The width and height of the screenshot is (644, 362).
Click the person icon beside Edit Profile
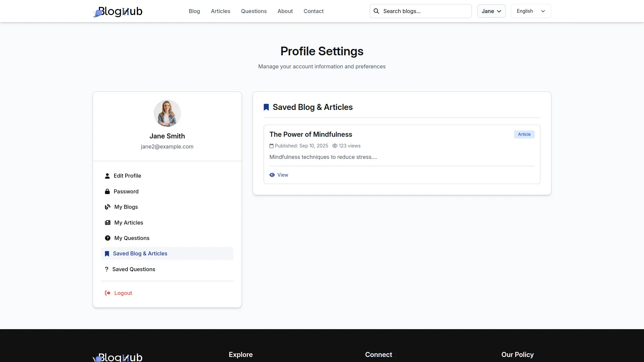107,176
